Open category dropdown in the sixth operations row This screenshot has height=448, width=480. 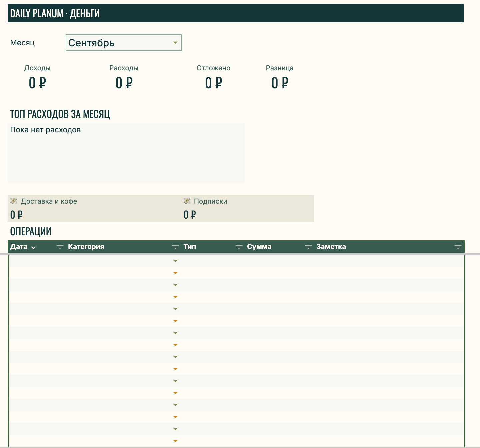click(x=175, y=321)
